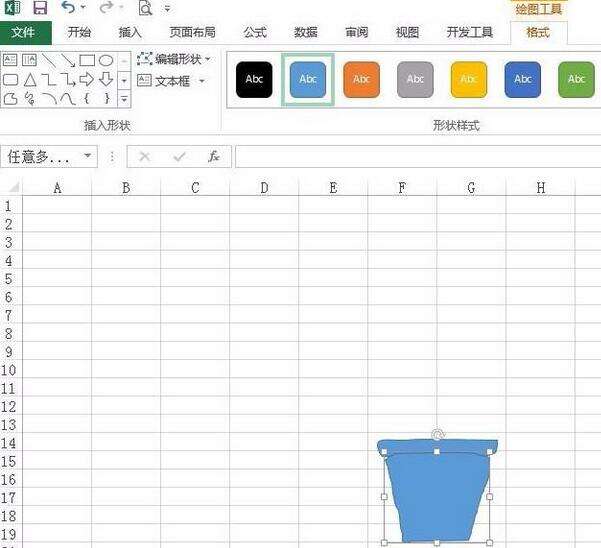Apply the black Abc shape style
Screen dimensions: 601x548
coord(254,80)
